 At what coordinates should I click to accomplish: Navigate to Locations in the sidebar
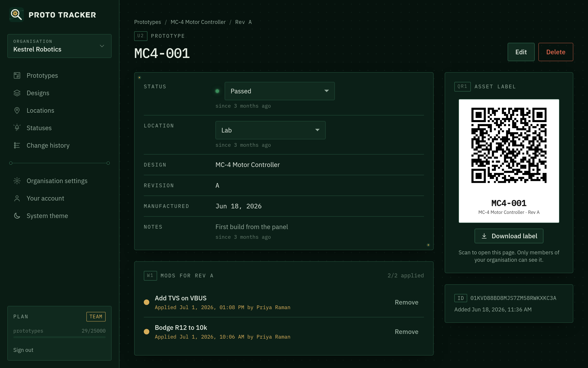59,110
